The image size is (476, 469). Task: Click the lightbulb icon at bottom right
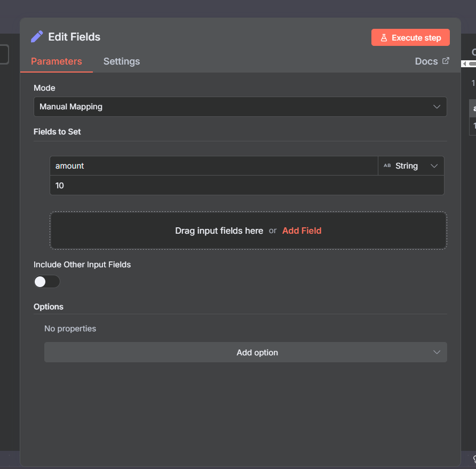click(474, 459)
